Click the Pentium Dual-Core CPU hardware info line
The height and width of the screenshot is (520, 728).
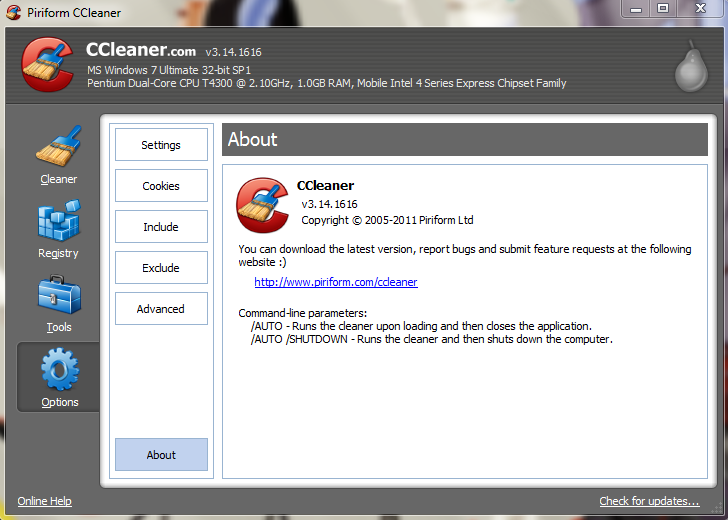[x=326, y=84]
